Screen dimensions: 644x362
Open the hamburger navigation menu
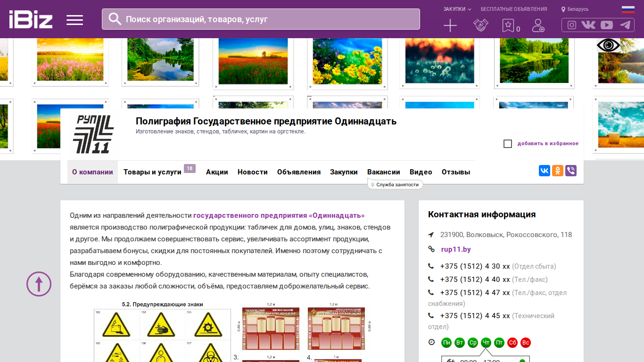[74, 20]
